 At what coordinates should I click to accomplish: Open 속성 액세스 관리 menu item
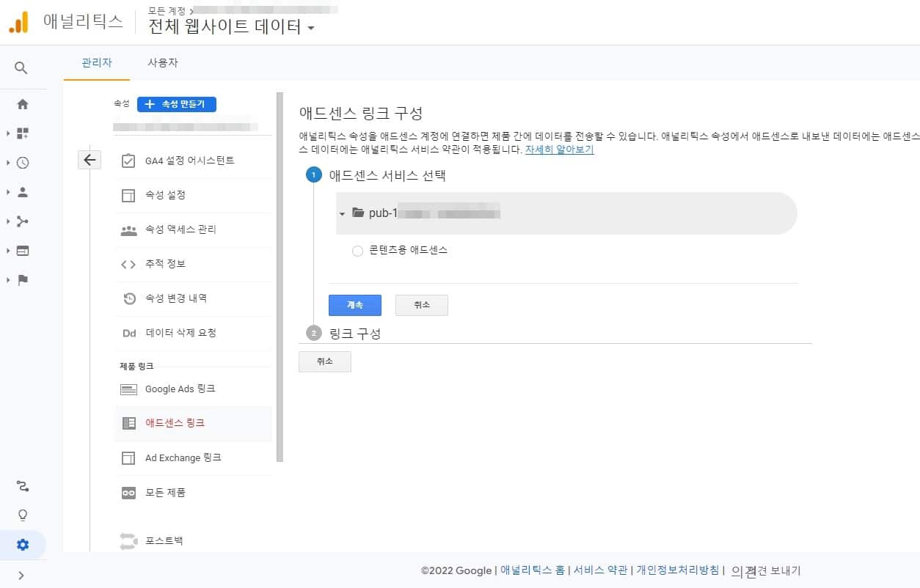193,229
